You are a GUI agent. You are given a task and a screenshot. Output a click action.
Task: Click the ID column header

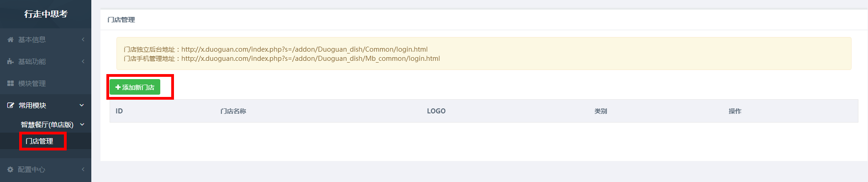(119, 111)
